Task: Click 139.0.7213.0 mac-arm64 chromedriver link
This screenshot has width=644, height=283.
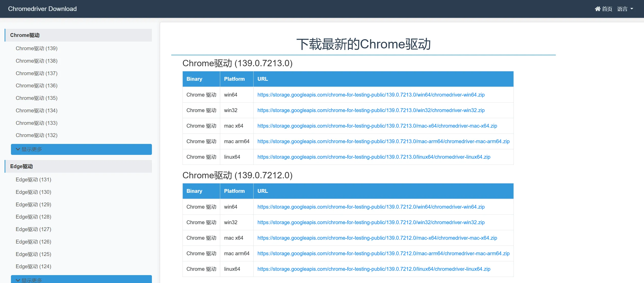Action: tap(383, 141)
